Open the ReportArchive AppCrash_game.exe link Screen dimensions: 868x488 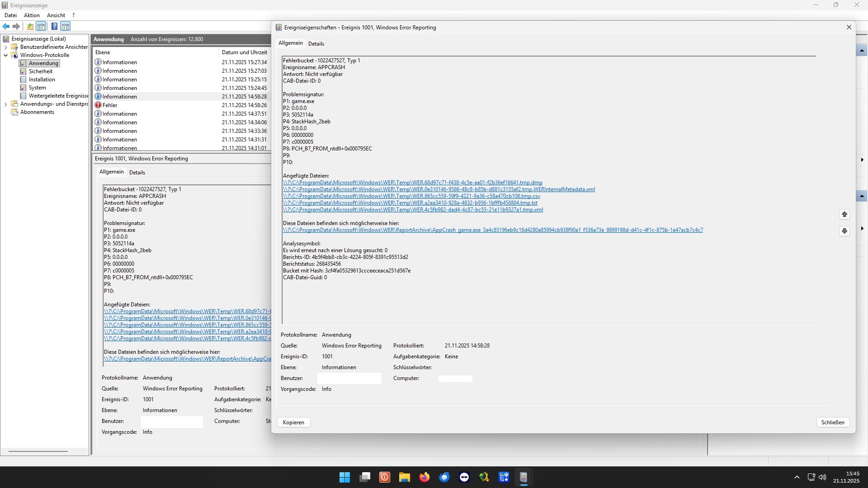coord(492,230)
